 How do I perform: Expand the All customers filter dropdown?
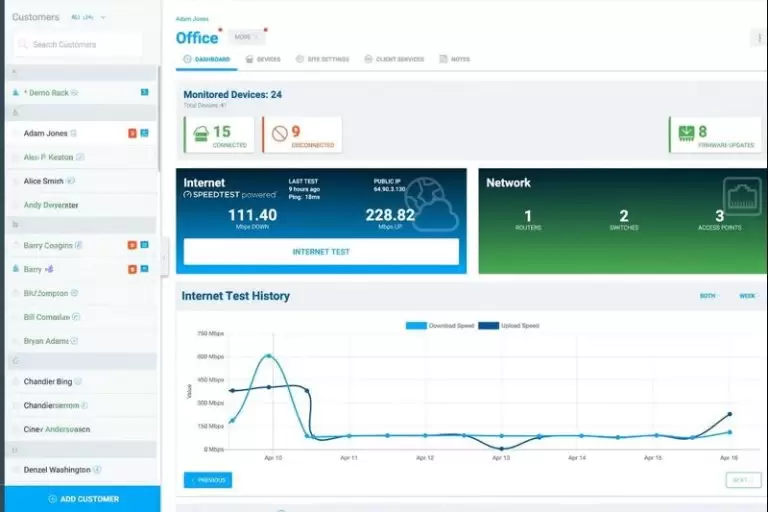pyautogui.click(x=89, y=17)
